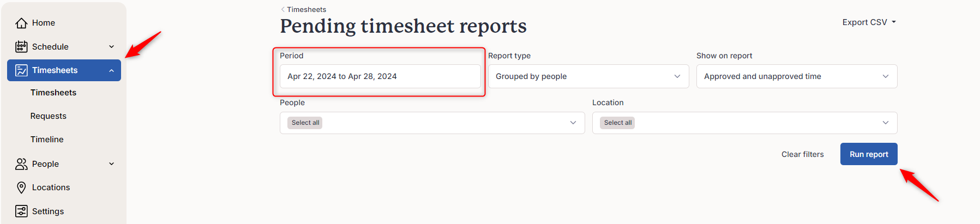Click the Settings sliders icon

point(21,211)
